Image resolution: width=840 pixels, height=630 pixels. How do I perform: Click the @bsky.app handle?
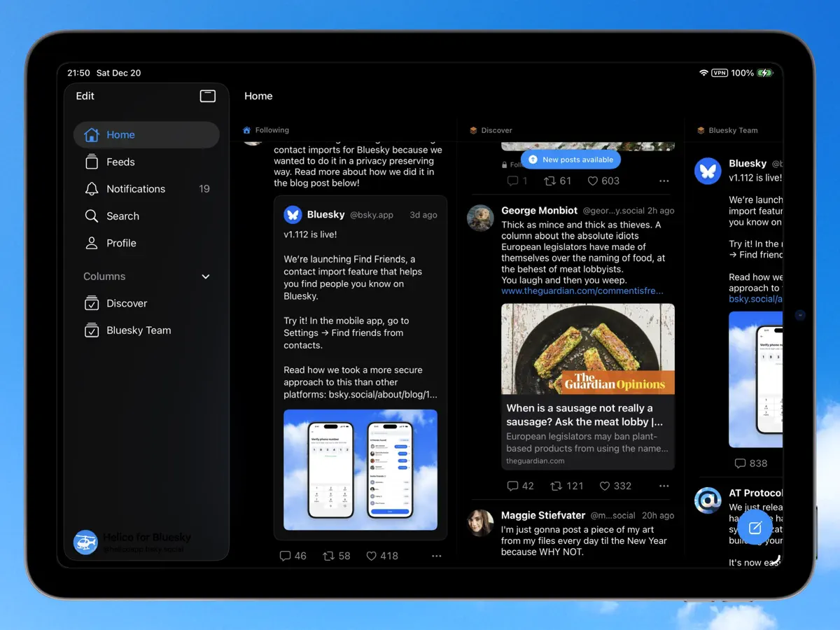[372, 215]
